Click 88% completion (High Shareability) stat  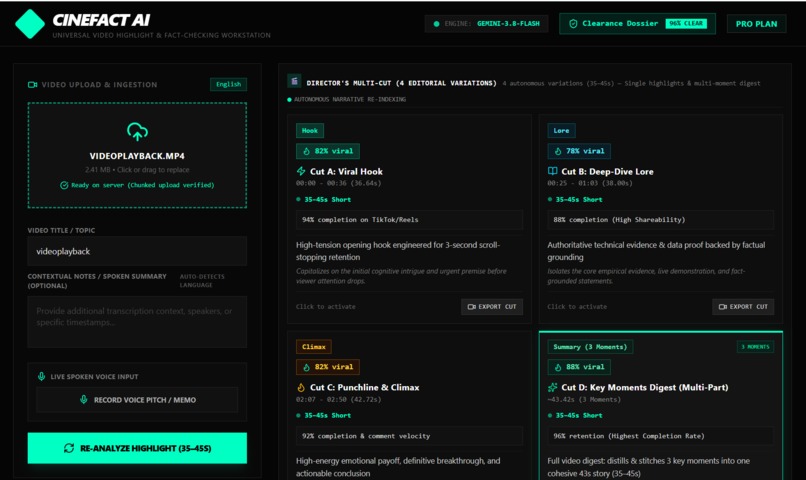click(x=661, y=220)
